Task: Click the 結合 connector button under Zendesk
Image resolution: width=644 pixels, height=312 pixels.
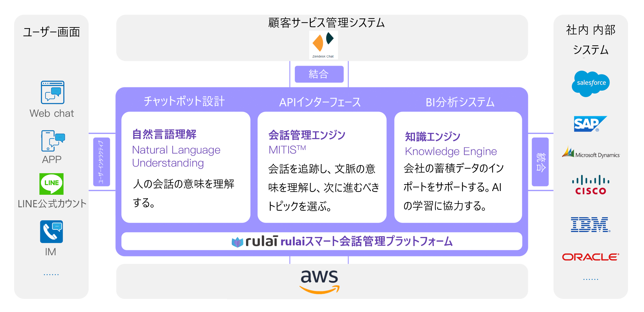Action: click(319, 74)
